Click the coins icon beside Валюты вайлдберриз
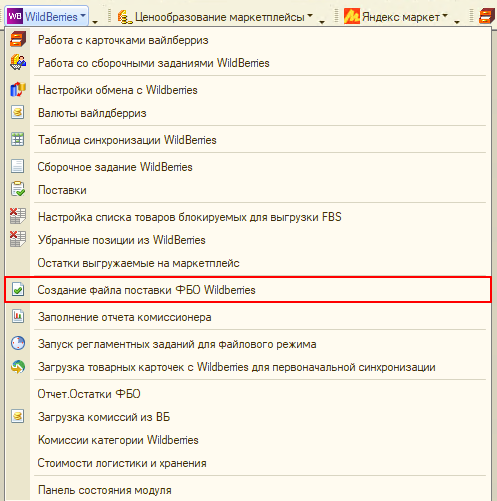This screenshot has width=497, height=501. [x=18, y=112]
